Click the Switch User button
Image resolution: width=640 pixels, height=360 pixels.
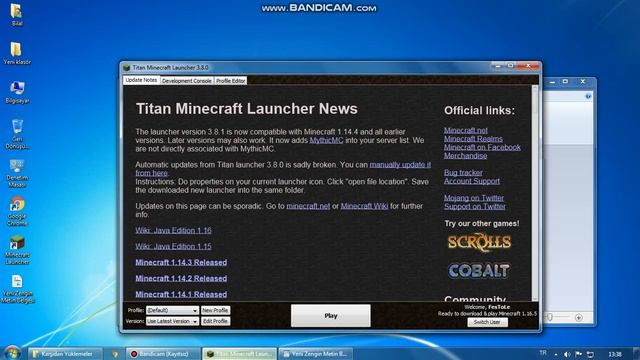point(487,322)
